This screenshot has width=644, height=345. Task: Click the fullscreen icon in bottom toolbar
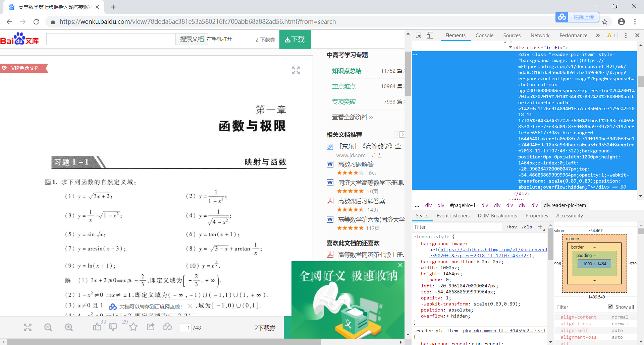[28, 327]
